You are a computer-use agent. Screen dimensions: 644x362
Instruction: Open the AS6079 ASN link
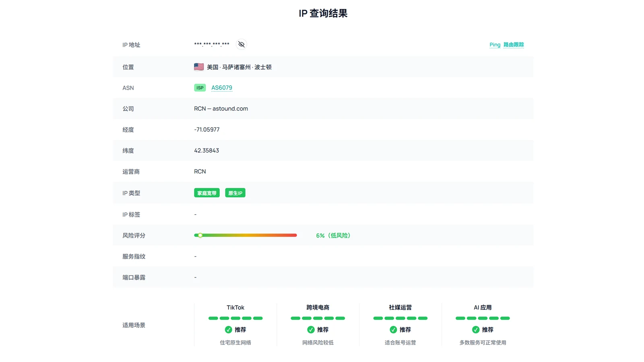[x=222, y=88]
